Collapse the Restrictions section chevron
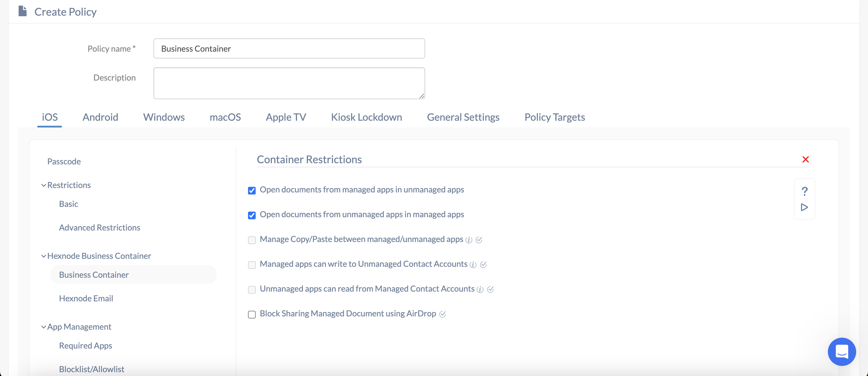This screenshot has height=376, width=868. click(43, 185)
